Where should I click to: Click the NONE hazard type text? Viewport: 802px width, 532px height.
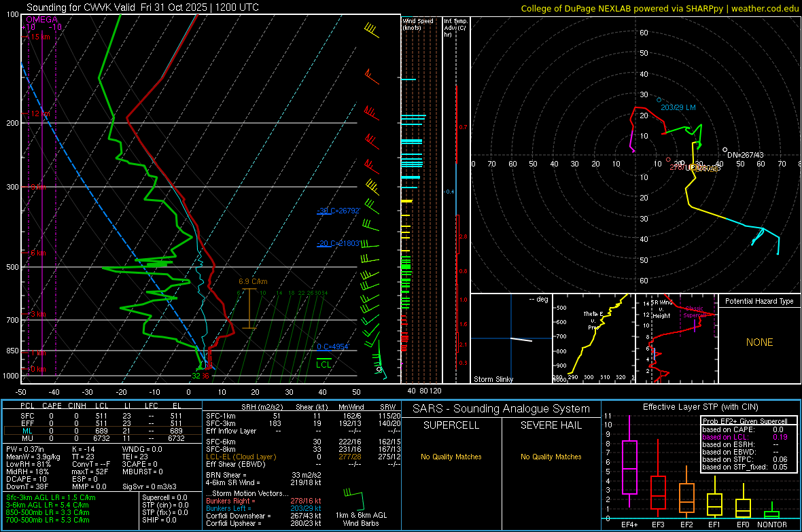(x=760, y=342)
